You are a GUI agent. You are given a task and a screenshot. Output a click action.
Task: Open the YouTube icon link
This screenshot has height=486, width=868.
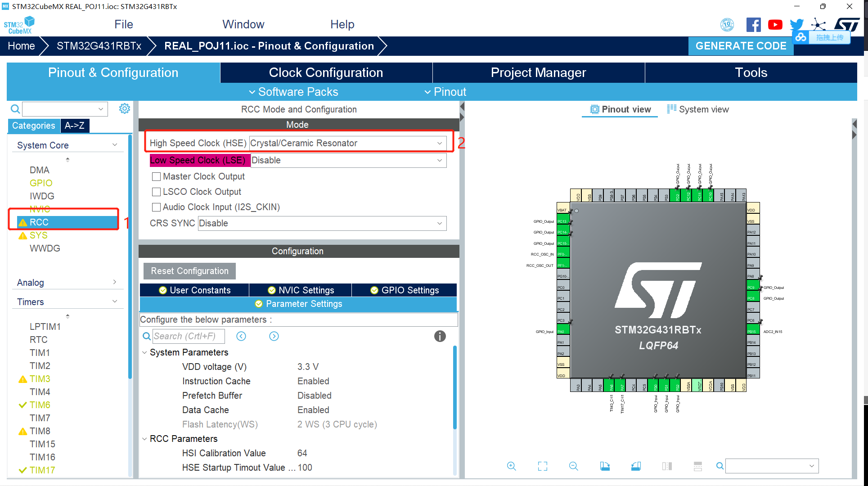click(775, 25)
